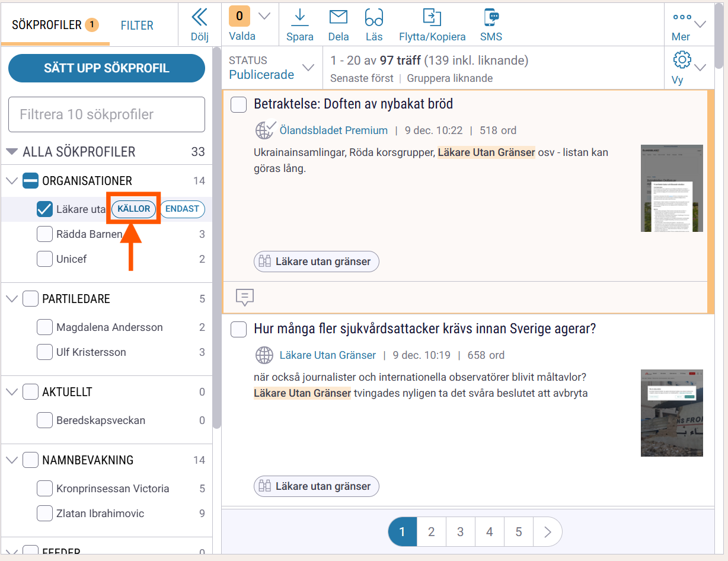This screenshot has height=561, width=728.
Task: Click the Dela envelope icon
Action: [339, 17]
